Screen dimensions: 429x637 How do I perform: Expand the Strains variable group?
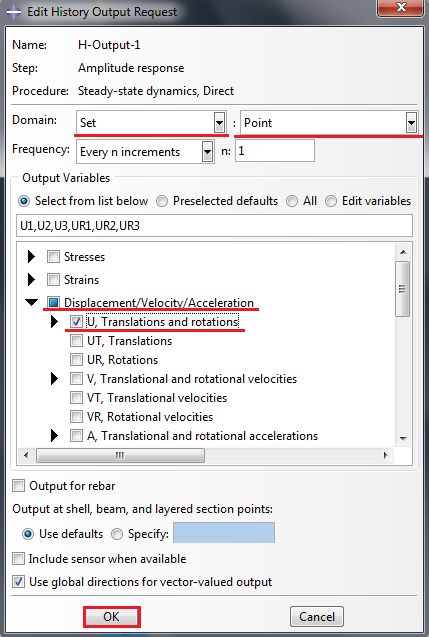pos(31,280)
